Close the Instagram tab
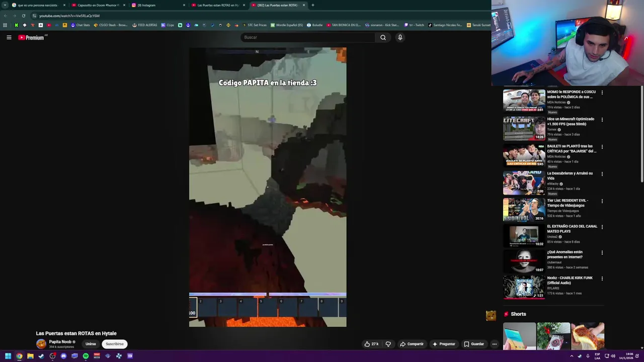 tap(184, 5)
